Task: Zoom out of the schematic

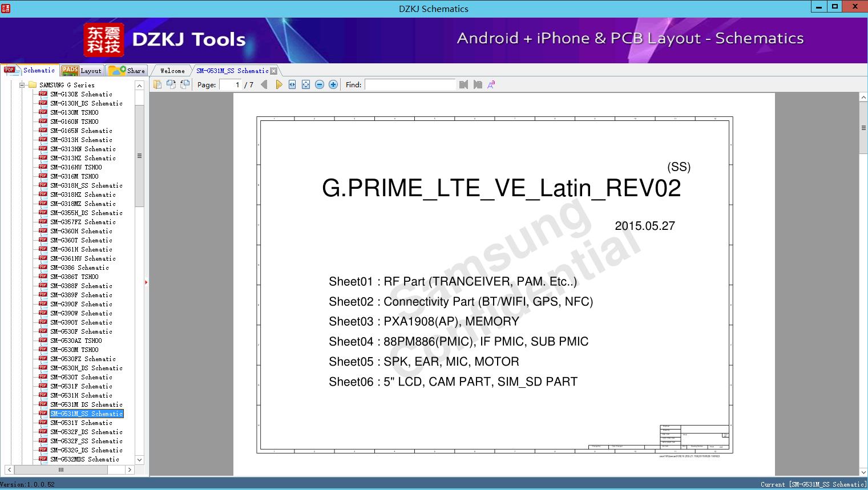Action: click(320, 84)
